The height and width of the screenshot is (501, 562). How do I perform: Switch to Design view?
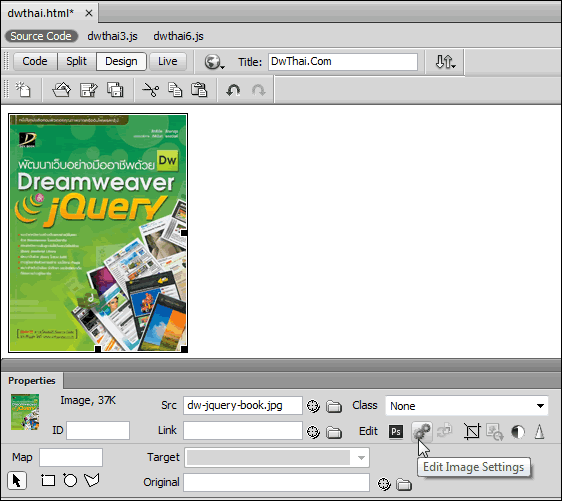(121, 61)
